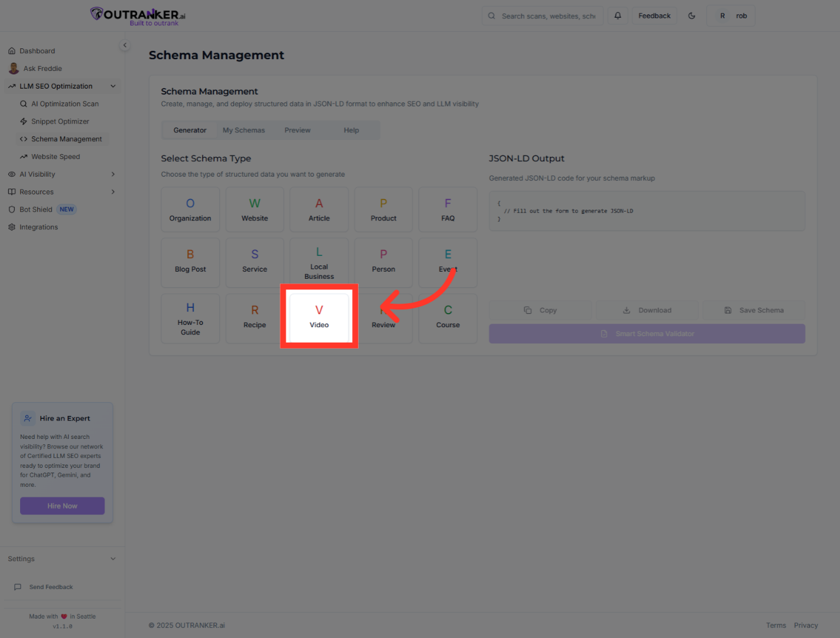Choose the Local Business schema card
Image resolution: width=840 pixels, height=638 pixels.
pos(319,263)
